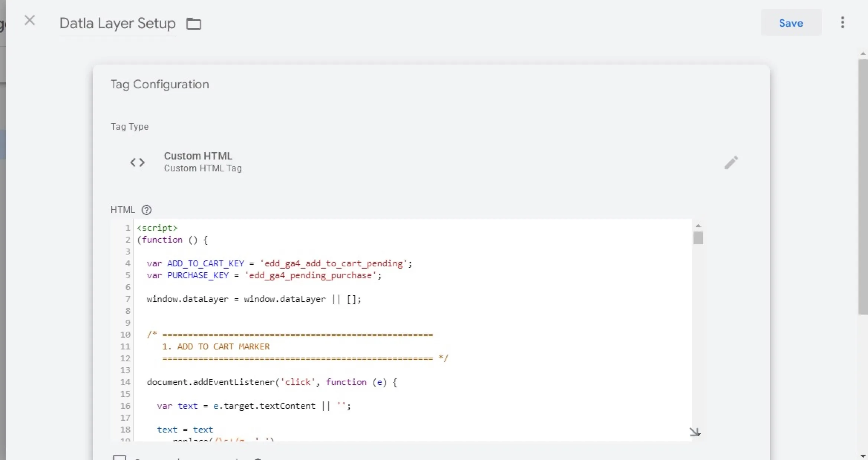868x460 pixels.
Task: Click the 'text = text' code line
Action: click(x=185, y=430)
